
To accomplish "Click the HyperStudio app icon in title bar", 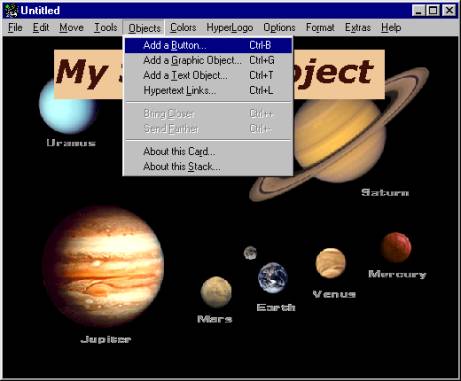I will (x=11, y=10).
